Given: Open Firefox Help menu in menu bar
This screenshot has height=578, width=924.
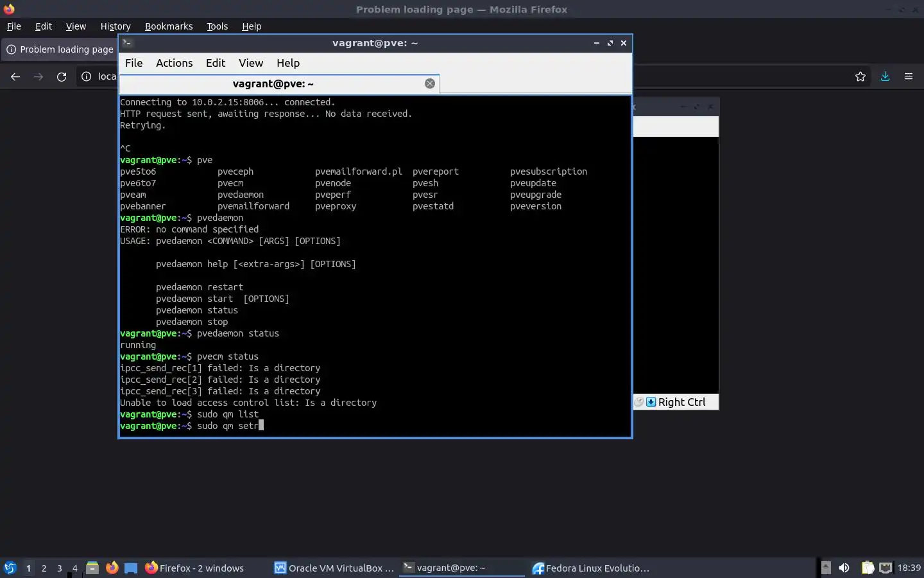Looking at the screenshot, I should [x=252, y=26].
